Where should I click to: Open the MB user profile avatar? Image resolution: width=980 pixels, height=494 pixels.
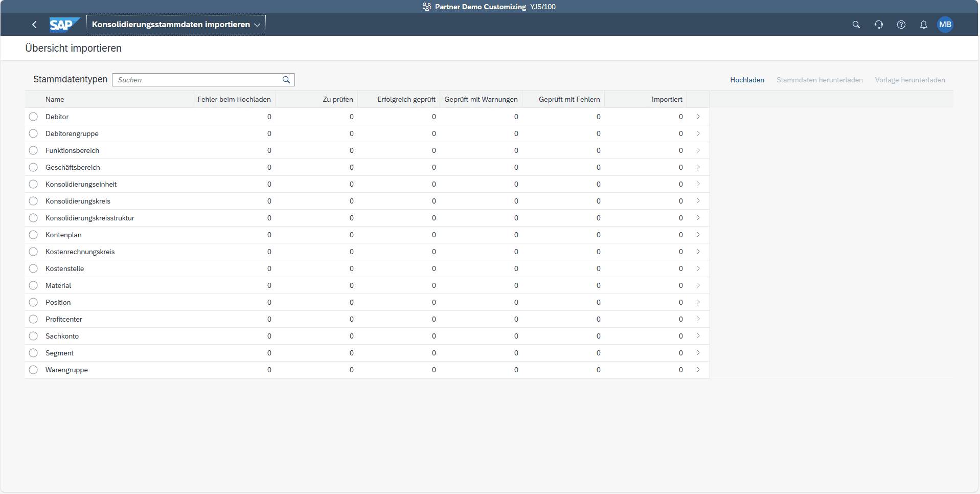[945, 25]
